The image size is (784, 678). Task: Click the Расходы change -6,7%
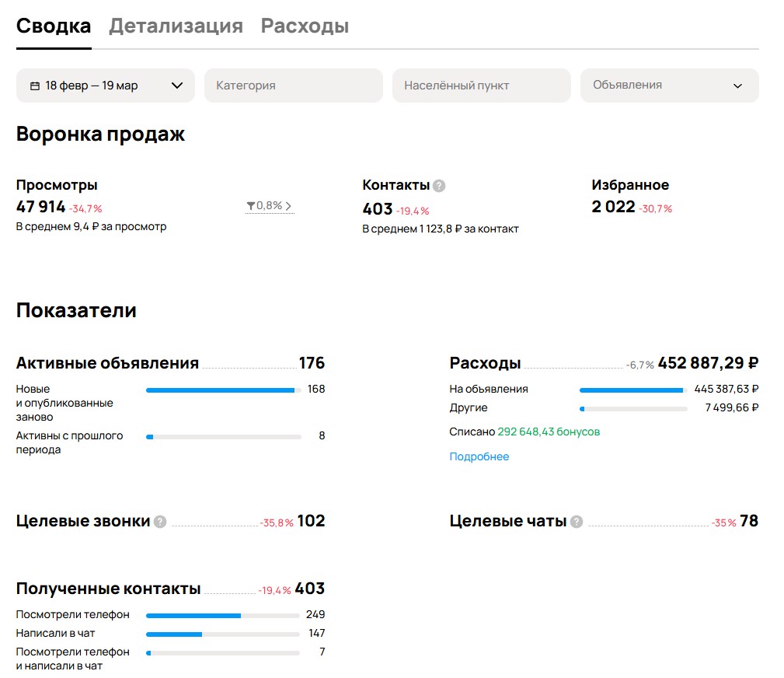pyautogui.click(x=640, y=365)
